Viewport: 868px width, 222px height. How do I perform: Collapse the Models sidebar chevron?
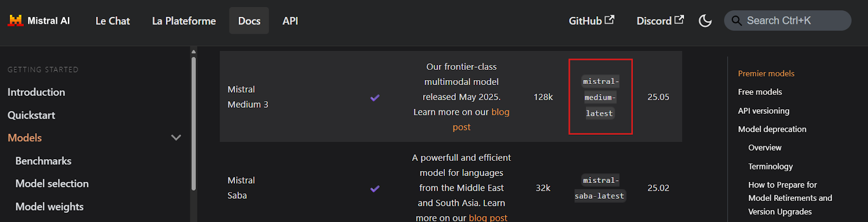click(x=176, y=138)
